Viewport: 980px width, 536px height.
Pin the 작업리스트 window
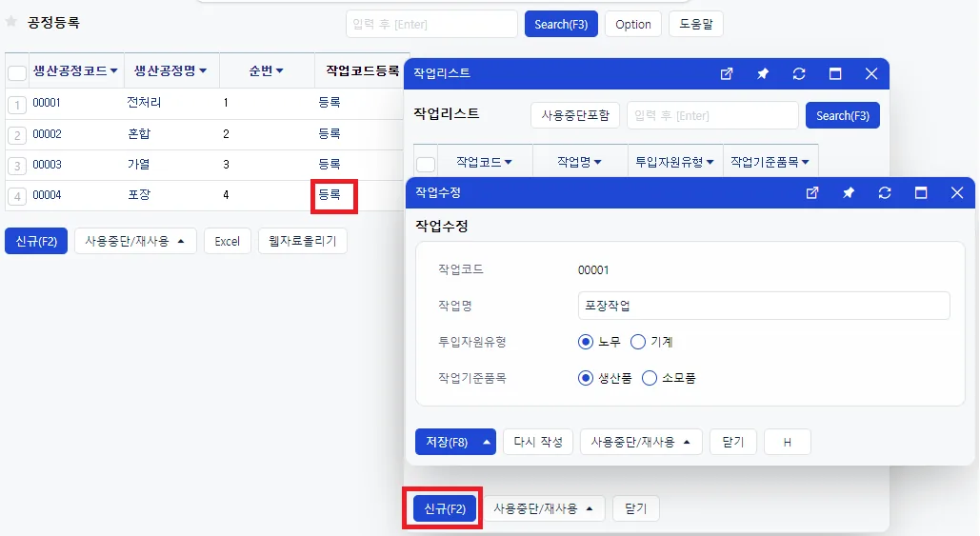[763, 73]
